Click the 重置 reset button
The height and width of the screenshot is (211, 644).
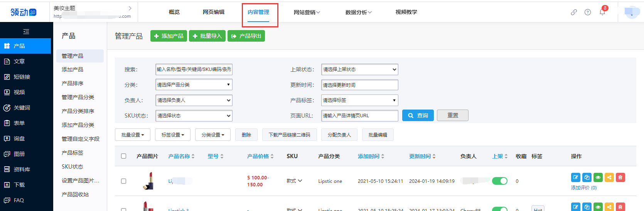453,115
